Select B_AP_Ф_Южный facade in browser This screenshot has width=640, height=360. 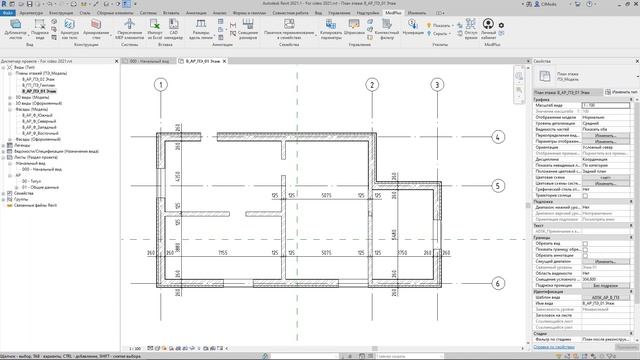coord(39,116)
